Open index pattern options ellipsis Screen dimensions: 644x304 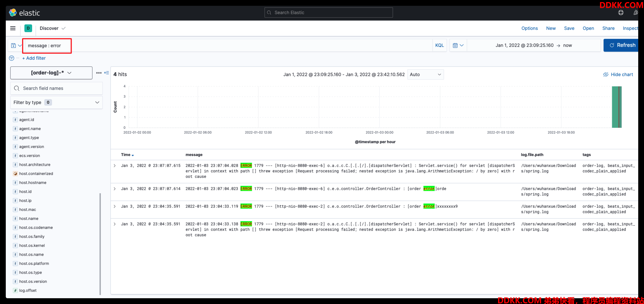point(99,73)
